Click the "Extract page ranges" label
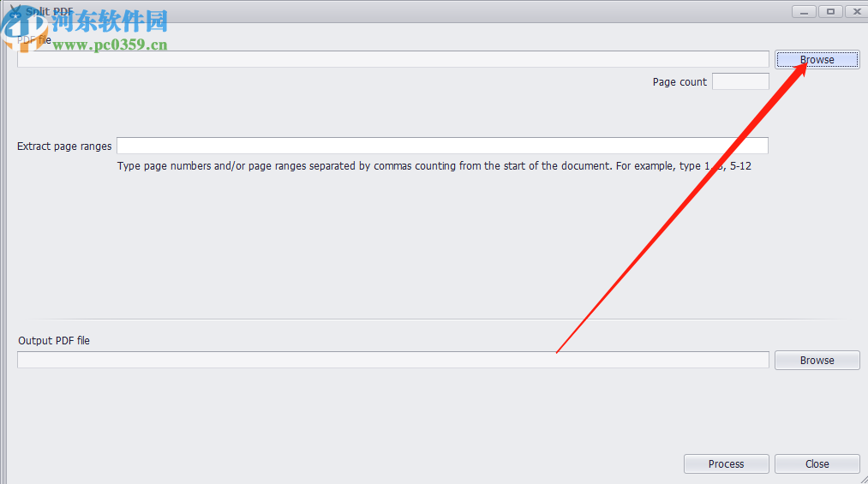This screenshot has width=868, height=484. pyautogui.click(x=64, y=146)
